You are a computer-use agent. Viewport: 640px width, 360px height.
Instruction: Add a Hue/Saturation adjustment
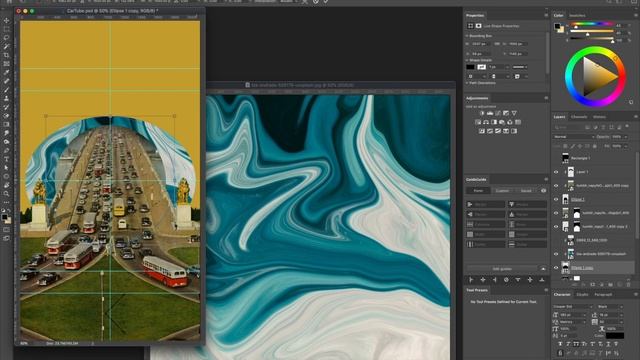pyautogui.click(x=478, y=122)
